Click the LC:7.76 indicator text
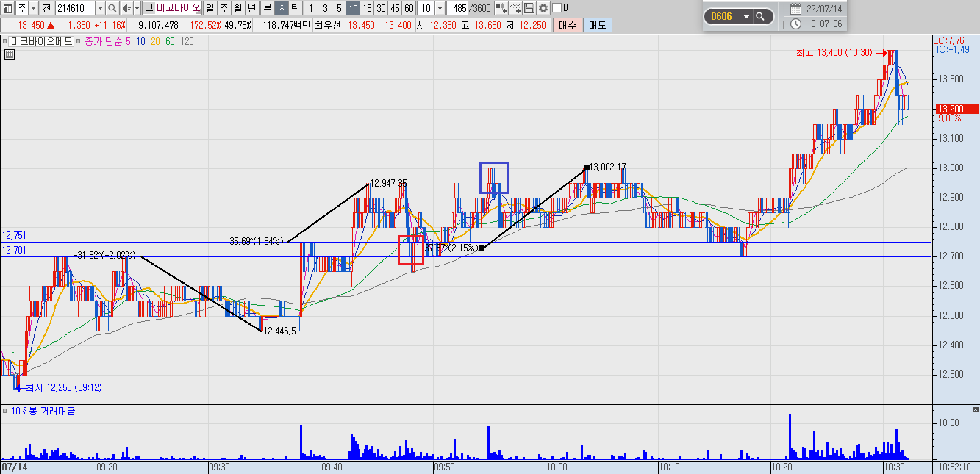Image resolution: width=980 pixels, height=474 pixels. coord(948,40)
